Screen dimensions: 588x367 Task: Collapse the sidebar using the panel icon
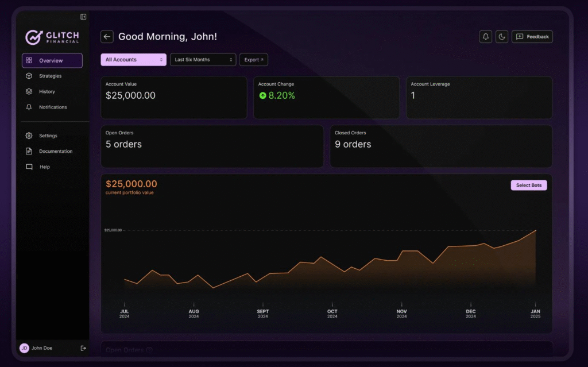click(83, 17)
